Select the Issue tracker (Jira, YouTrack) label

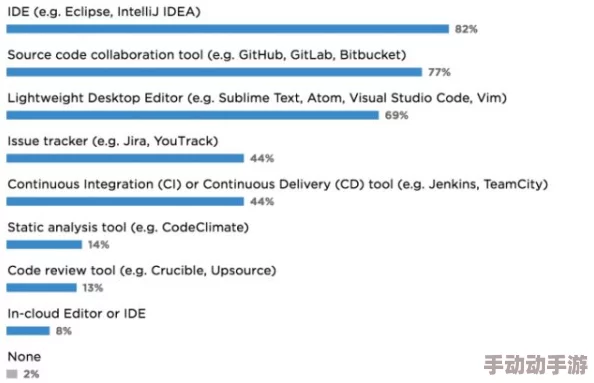[x=113, y=141]
